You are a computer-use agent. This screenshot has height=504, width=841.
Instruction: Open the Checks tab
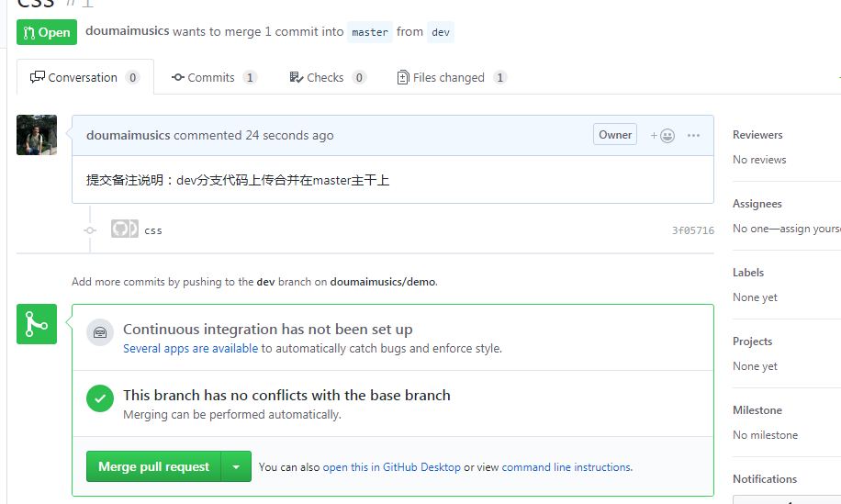(x=328, y=77)
